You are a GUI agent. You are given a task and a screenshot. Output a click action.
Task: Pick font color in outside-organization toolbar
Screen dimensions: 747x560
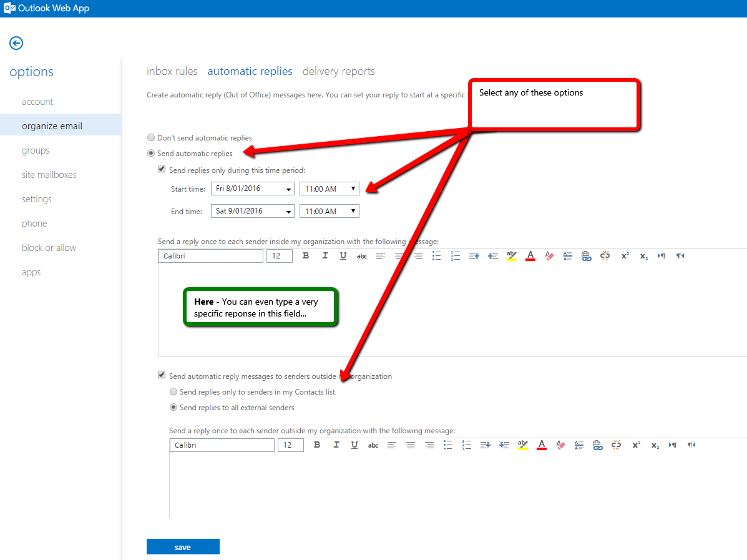542,445
